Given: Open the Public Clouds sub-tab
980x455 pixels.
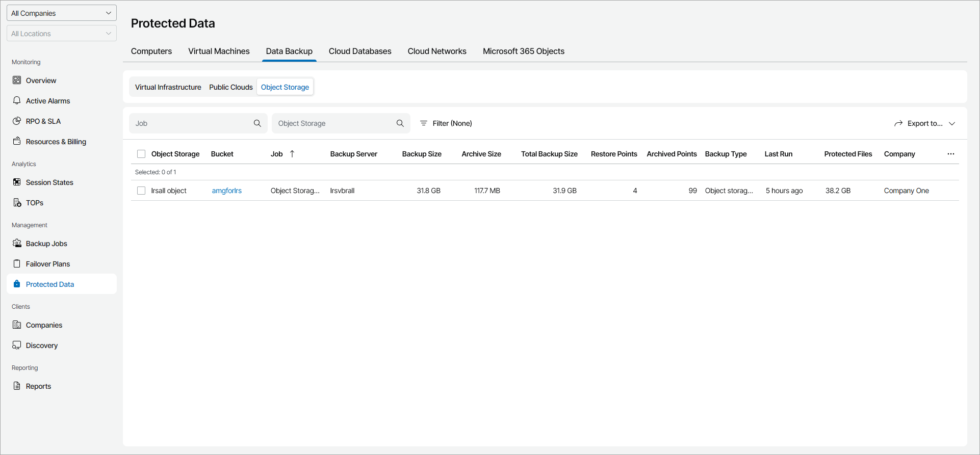Looking at the screenshot, I should (230, 87).
